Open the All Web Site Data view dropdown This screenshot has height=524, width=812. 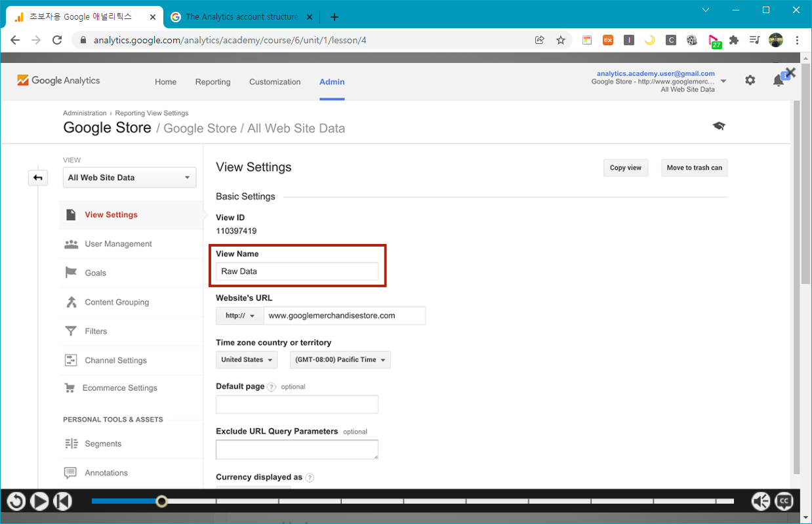[129, 178]
